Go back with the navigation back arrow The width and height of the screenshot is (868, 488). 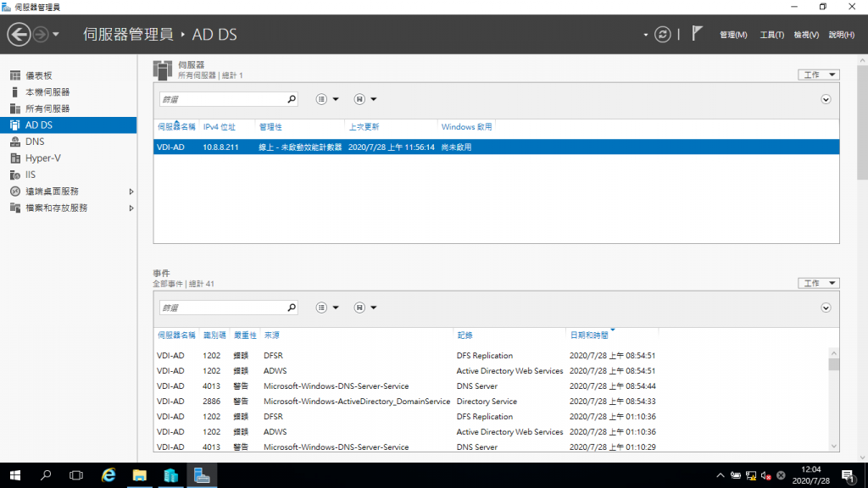tap(19, 34)
